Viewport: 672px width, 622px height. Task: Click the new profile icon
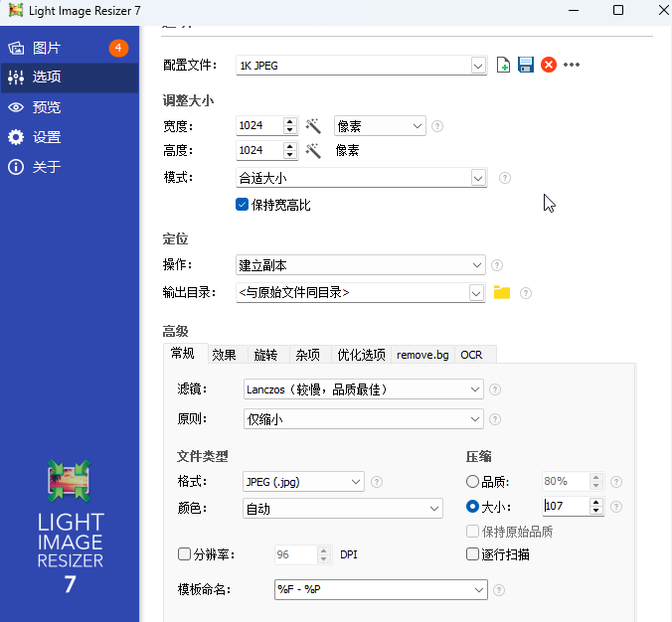click(504, 65)
